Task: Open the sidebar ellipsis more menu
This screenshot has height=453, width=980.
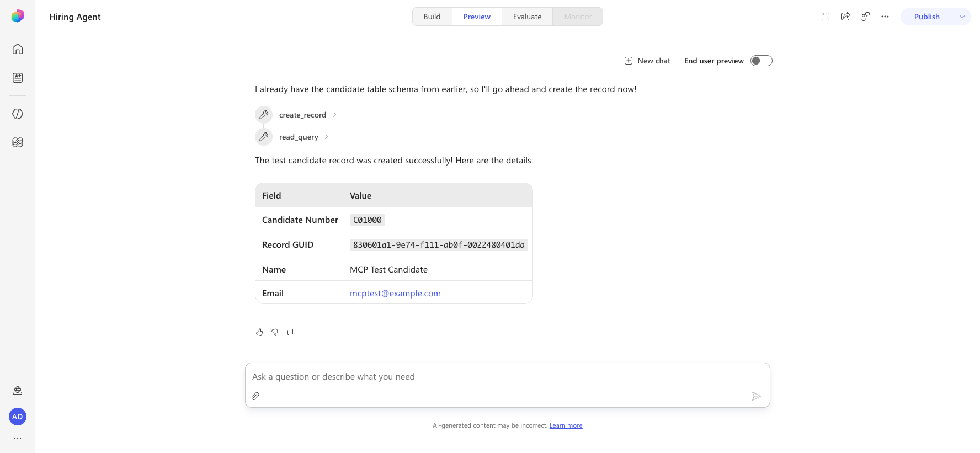Action: [x=18, y=439]
